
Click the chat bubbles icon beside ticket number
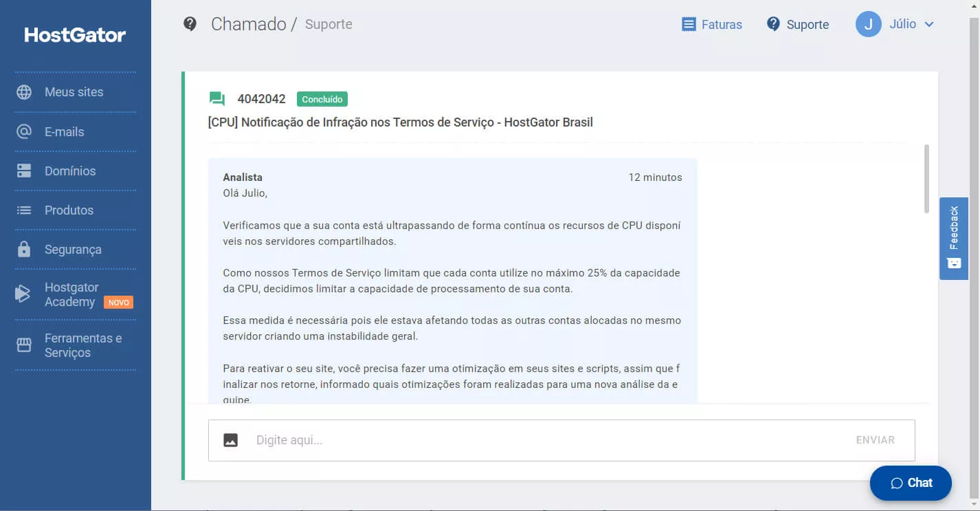tap(217, 99)
